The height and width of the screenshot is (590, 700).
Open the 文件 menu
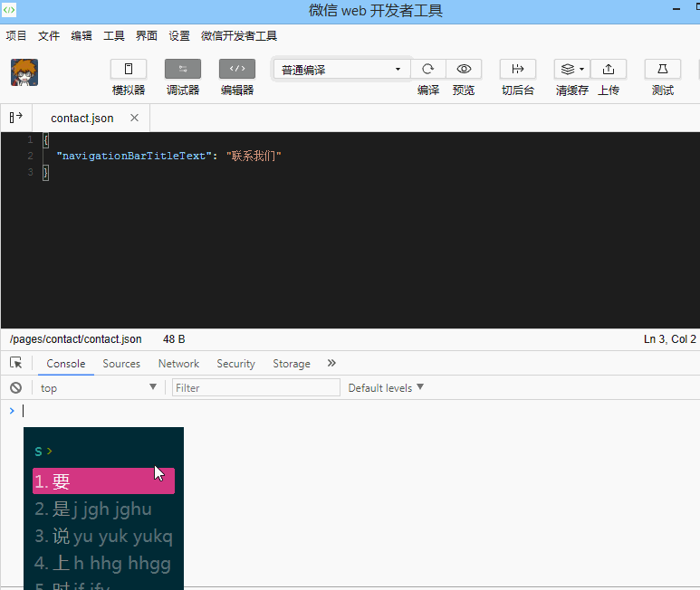49,35
